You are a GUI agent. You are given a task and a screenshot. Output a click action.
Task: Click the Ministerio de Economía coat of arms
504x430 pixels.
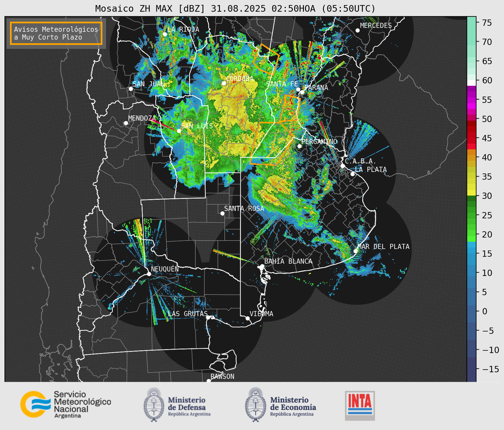click(x=256, y=405)
